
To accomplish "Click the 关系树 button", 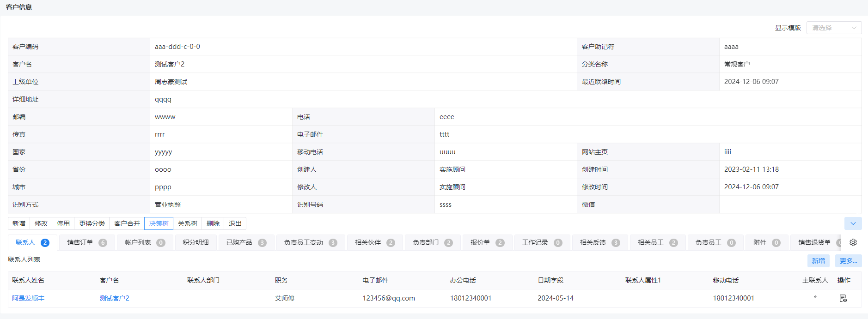I will click(x=187, y=223).
